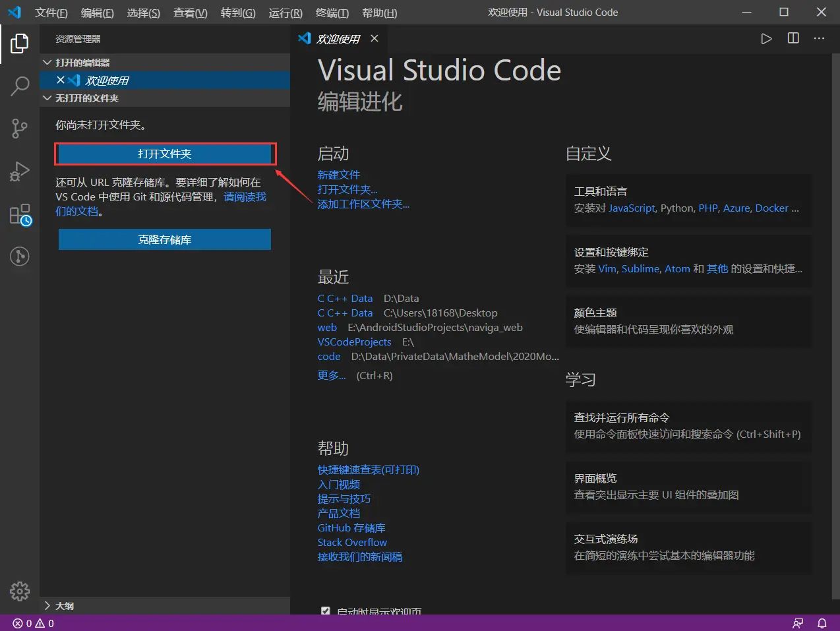The width and height of the screenshot is (840, 631).
Task: Click the 更多... recent link
Action: pyautogui.click(x=332, y=375)
